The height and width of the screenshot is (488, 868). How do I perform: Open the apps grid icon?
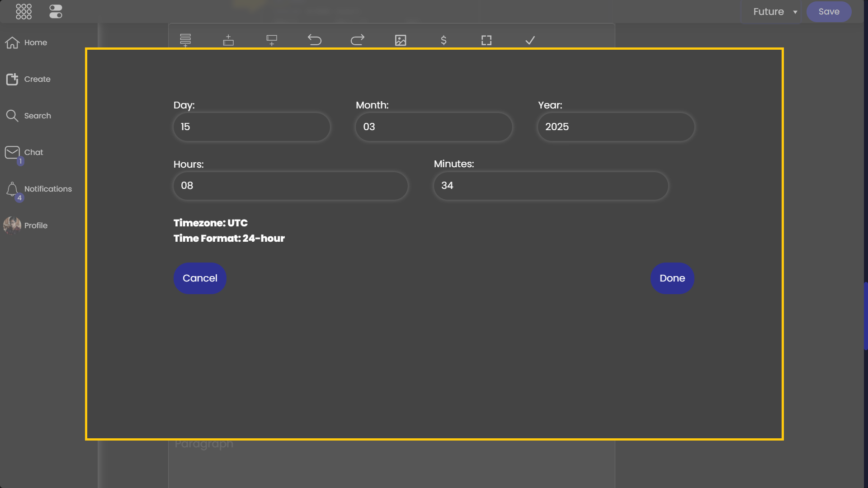pos(24,11)
